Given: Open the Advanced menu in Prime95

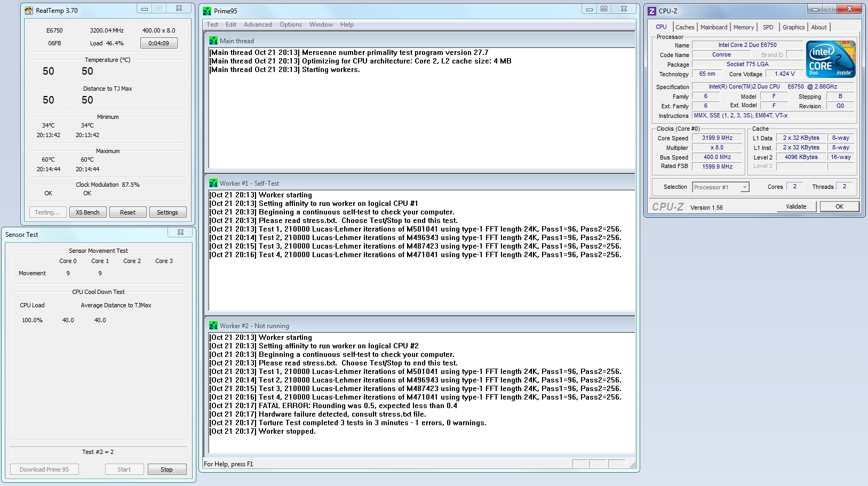Looking at the screenshot, I should click(258, 25).
